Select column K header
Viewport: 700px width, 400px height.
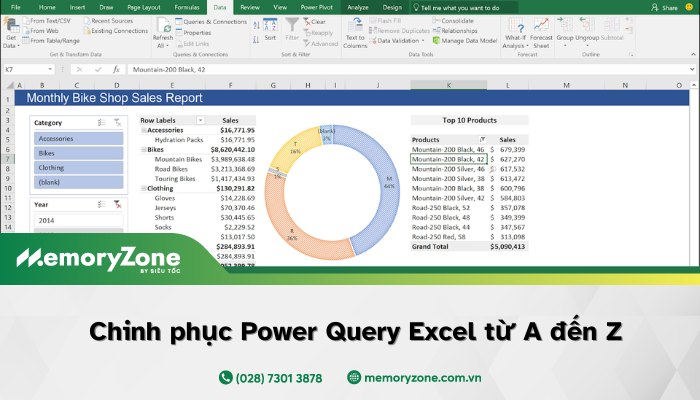click(x=449, y=85)
